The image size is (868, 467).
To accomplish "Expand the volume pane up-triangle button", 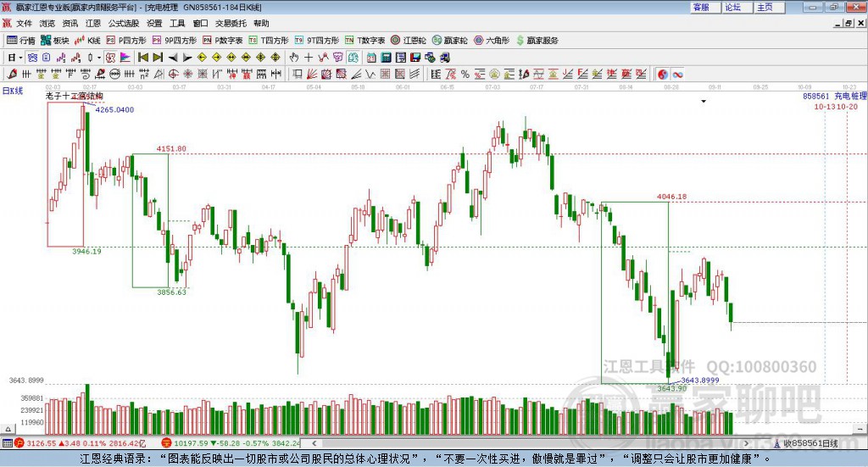I will coord(8,429).
